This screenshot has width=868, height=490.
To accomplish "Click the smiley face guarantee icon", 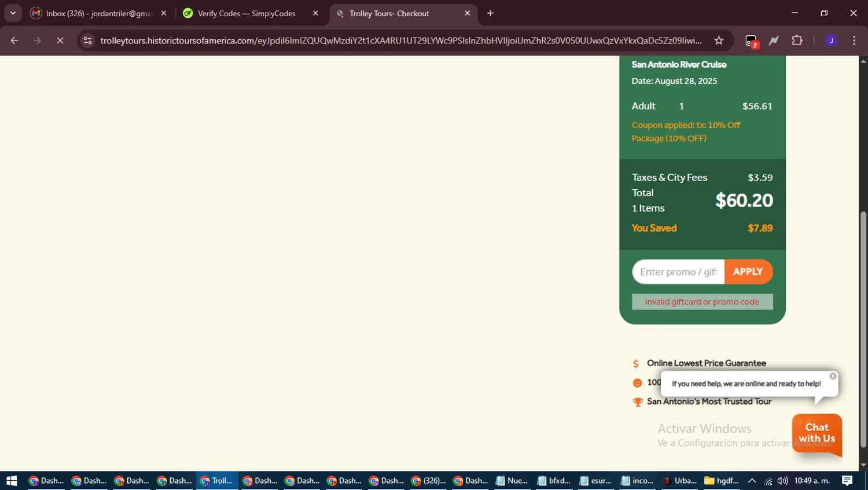I will tap(637, 383).
